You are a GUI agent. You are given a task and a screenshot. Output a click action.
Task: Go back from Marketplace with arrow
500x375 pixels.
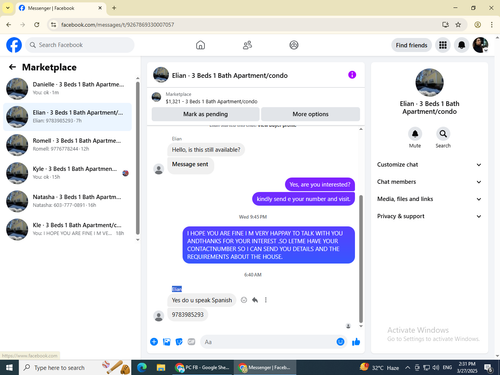(12, 67)
